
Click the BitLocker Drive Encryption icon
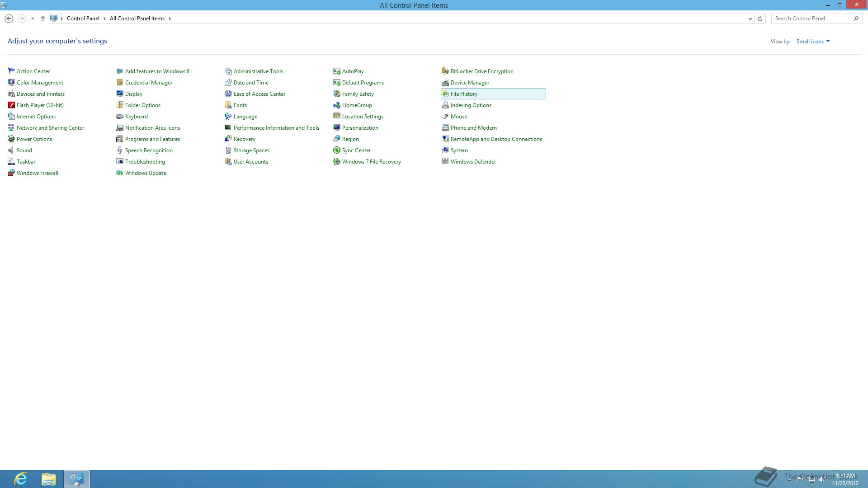pyautogui.click(x=445, y=71)
